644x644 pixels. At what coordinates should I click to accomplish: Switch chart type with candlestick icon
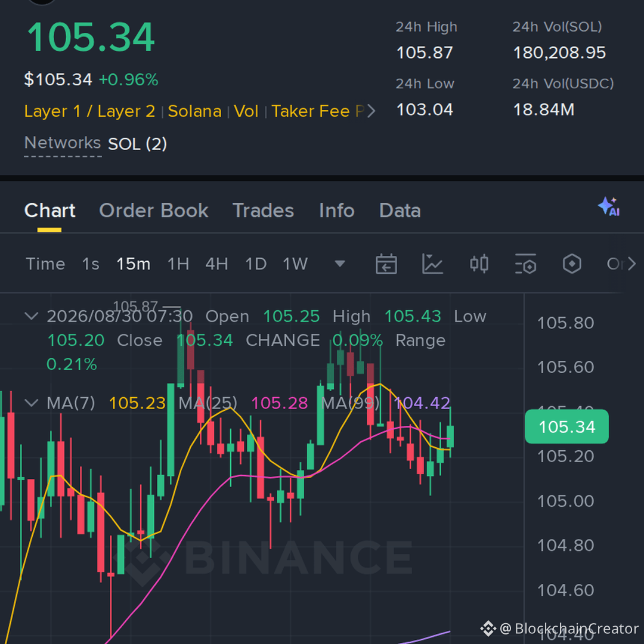point(479,264)
